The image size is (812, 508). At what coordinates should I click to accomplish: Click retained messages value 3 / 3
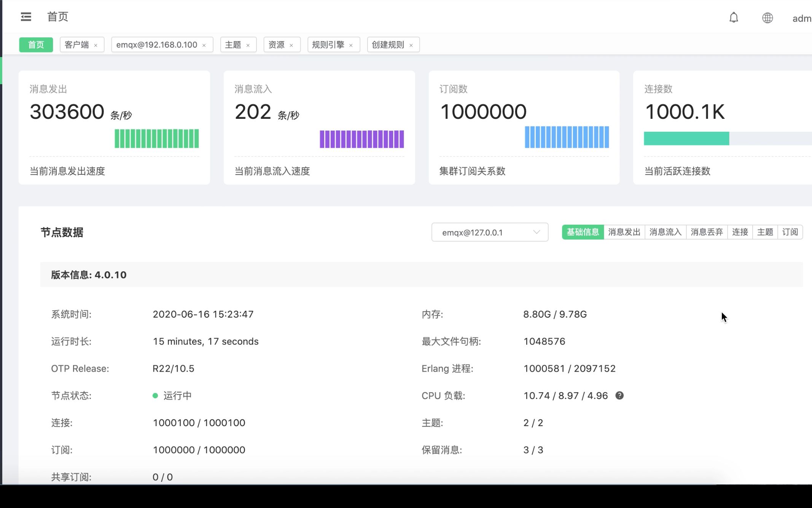pyautogui.click(x=533, y=450)
